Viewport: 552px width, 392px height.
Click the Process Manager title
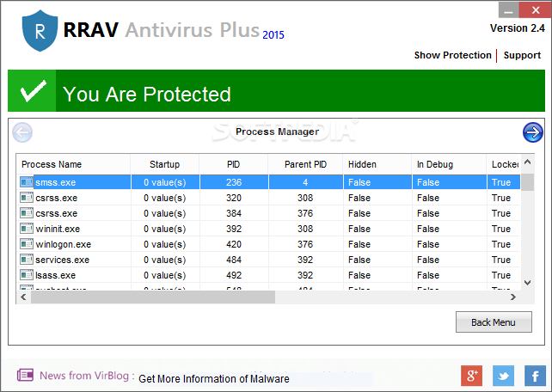pyautogui.click(x=278, y=132)
